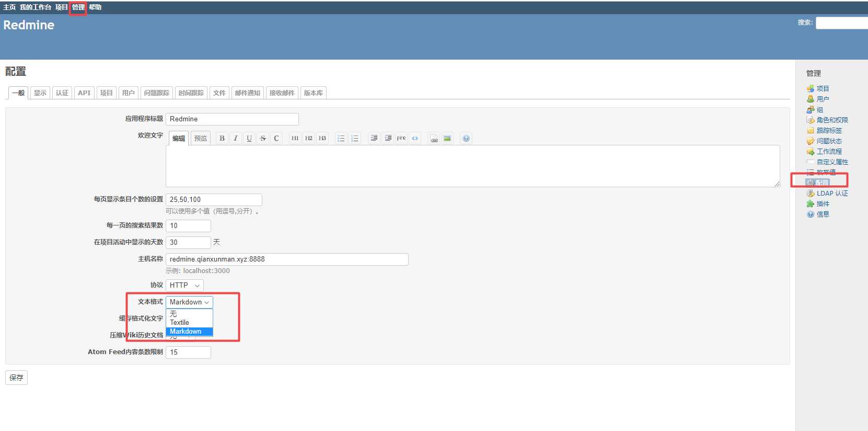Switch to the 认证 settings tab
Viewport: 868px width, 431px height.
(x=62, y=93)
